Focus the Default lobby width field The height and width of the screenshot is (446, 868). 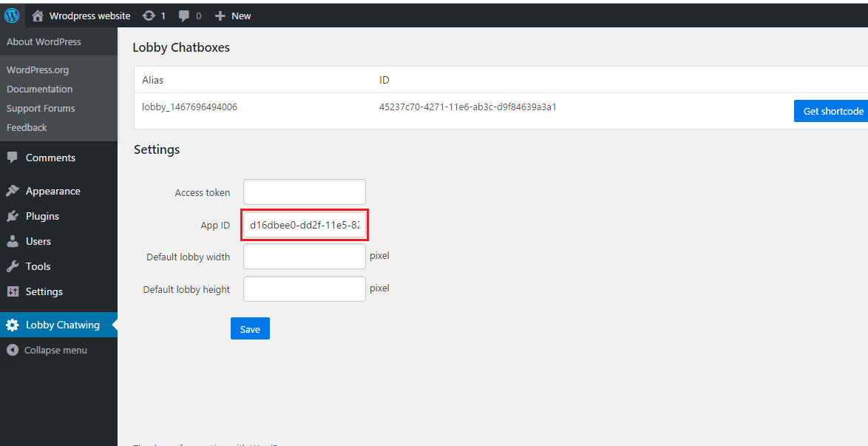[305, 257]
